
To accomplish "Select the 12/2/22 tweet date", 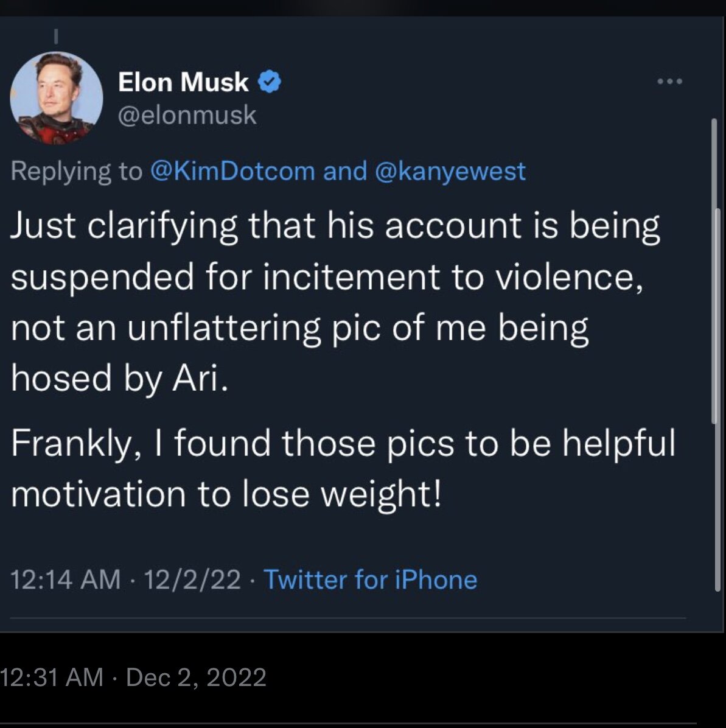I will pyautogui.click(x=192, y=579).
